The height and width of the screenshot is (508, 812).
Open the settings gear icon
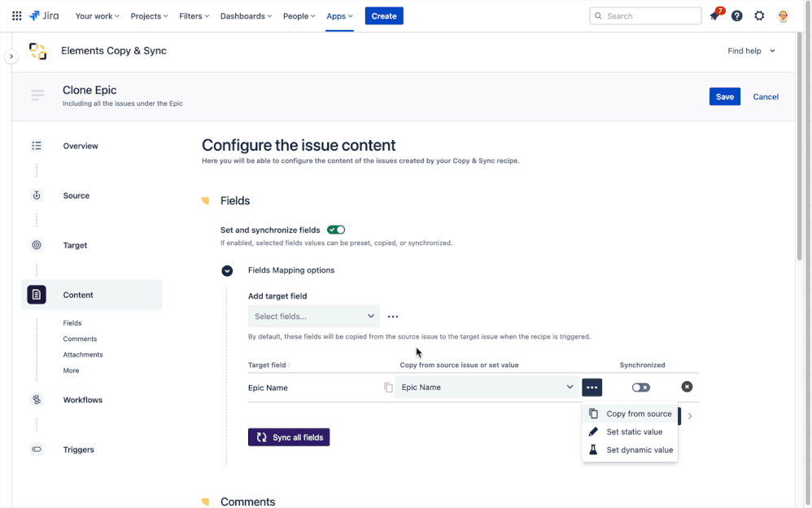759,16
